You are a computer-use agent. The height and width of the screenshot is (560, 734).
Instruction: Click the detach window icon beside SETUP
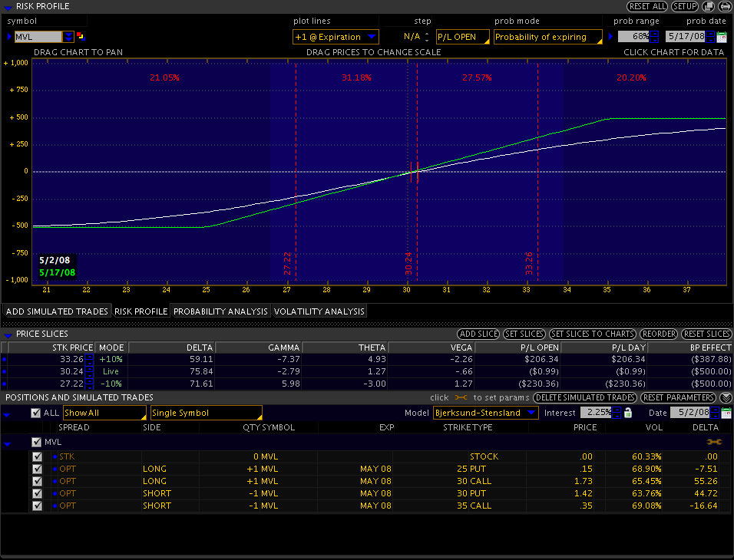coord(708,7)
